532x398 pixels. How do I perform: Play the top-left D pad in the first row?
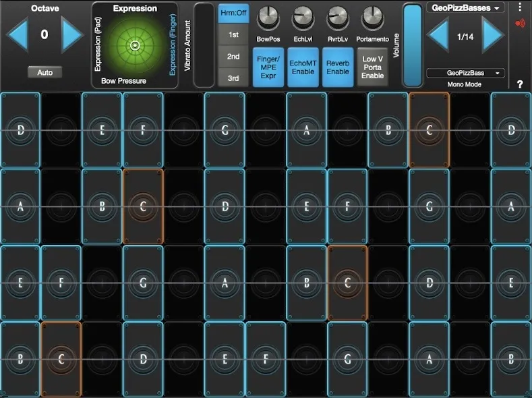[x=20, y=130]
